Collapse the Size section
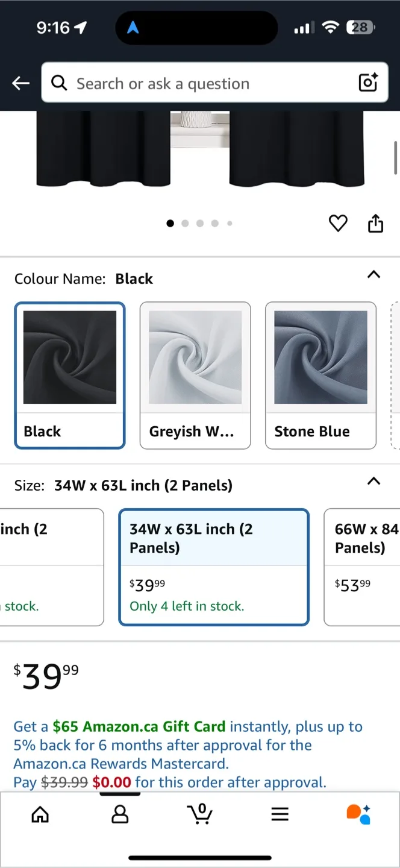The height and width of the screenshot is (868, 400). (373, 482)
